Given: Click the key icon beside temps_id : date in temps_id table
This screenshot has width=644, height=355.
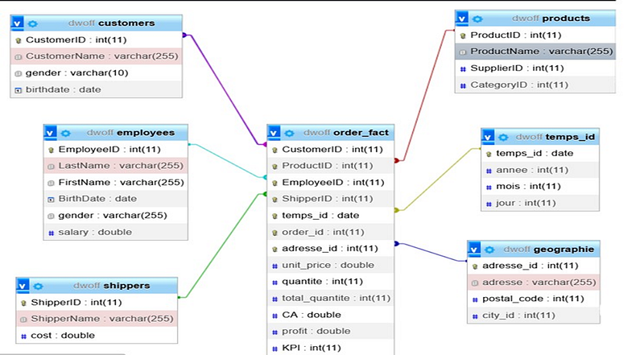Looking at the screenshot, I should click(x=489, y=153).
